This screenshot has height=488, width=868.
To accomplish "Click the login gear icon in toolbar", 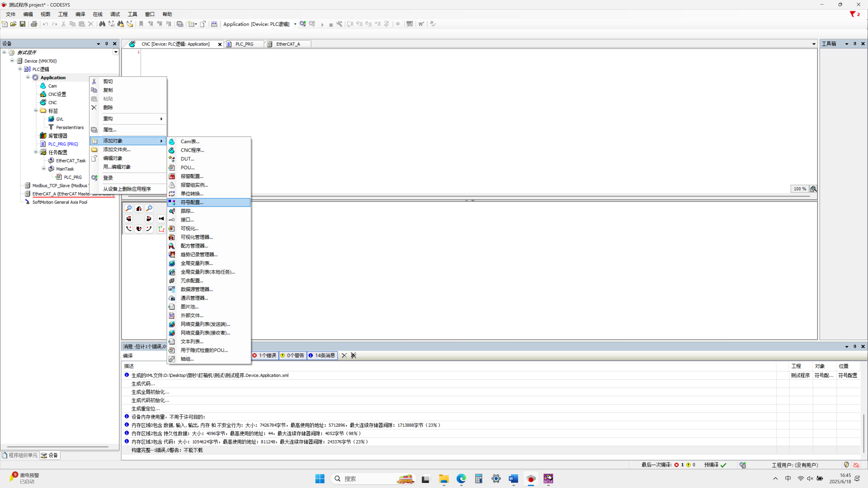I will click(x=303, y=24).
